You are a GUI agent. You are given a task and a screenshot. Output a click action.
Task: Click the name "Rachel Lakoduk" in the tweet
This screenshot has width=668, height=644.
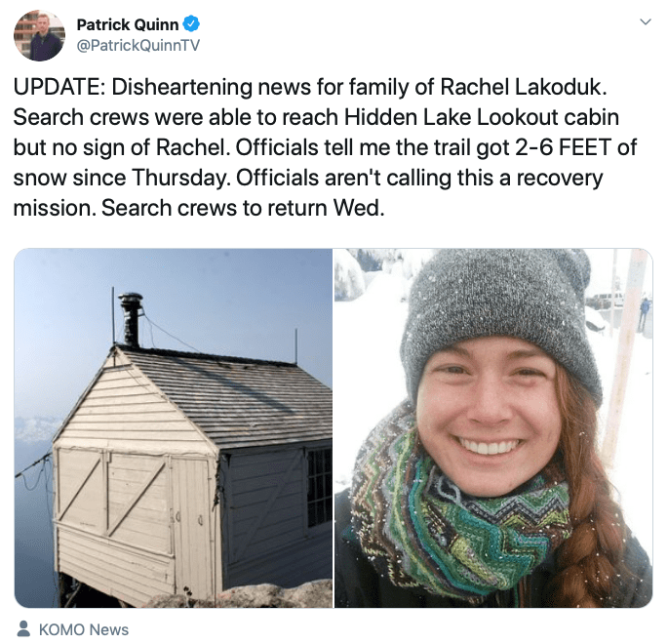pyautogui.click(x=523, y=87)
